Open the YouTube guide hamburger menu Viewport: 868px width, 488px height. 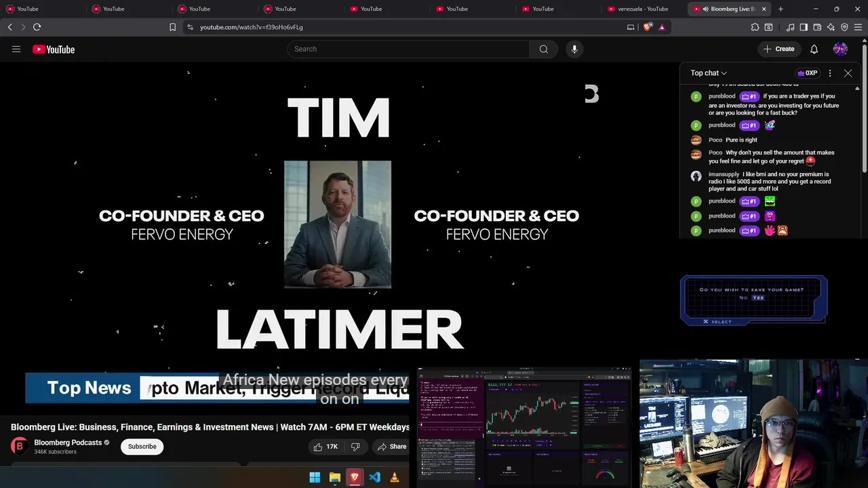[x=16, y=49]
